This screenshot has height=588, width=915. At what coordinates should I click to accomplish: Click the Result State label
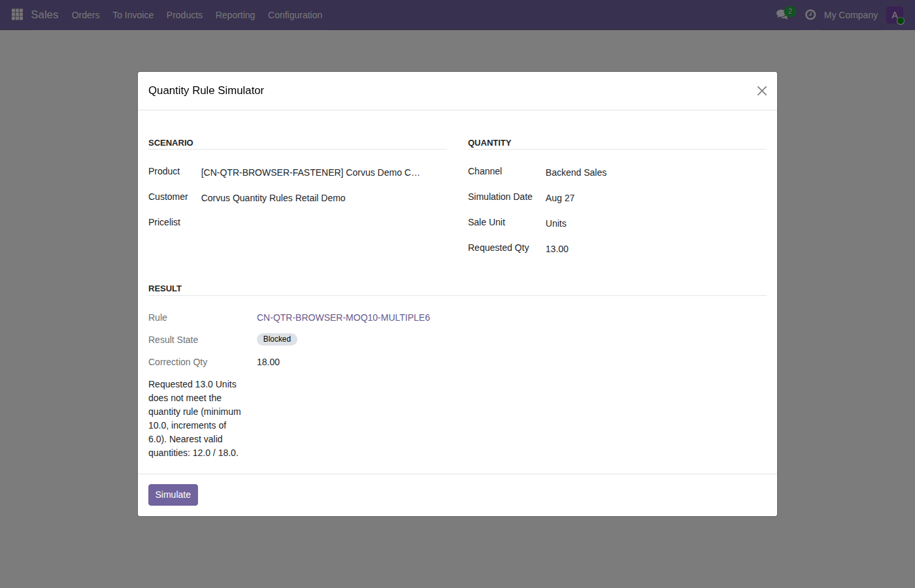coord(173,340)
